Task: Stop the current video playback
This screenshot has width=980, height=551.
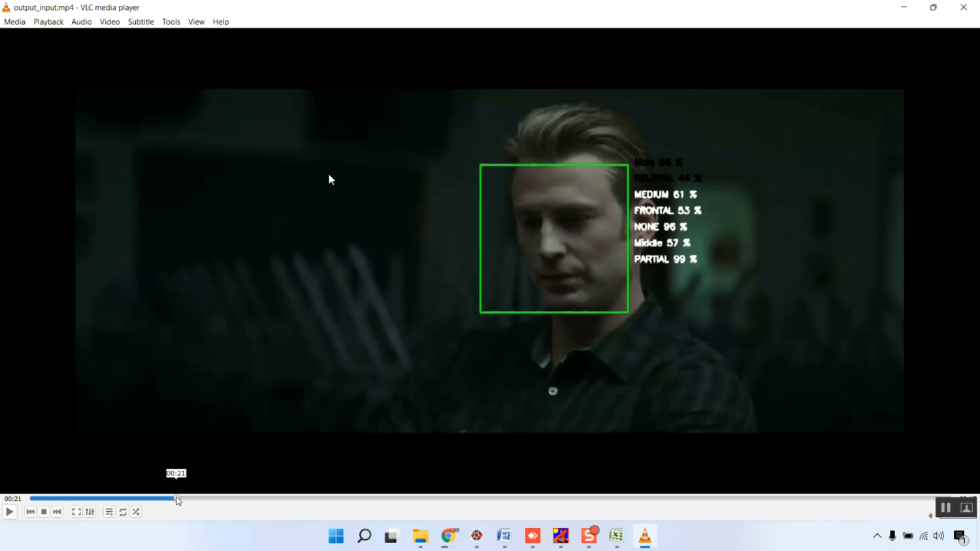Action: [44, 512]
